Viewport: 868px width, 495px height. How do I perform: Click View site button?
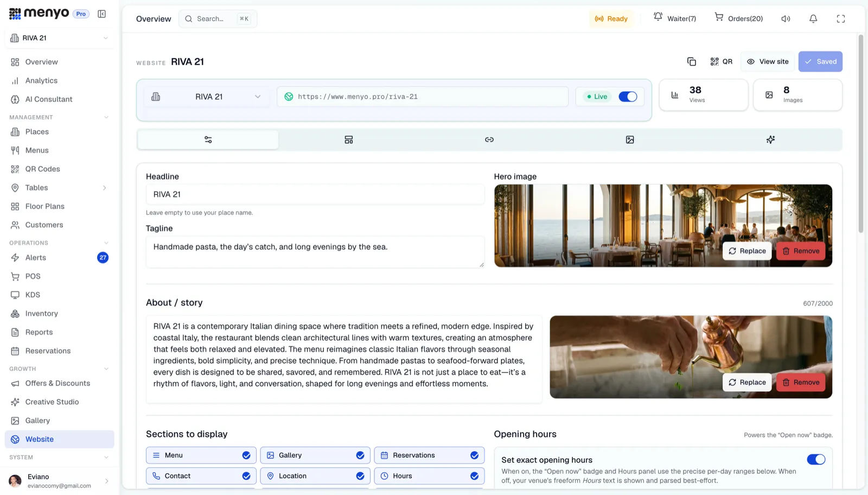pos(768,62)
